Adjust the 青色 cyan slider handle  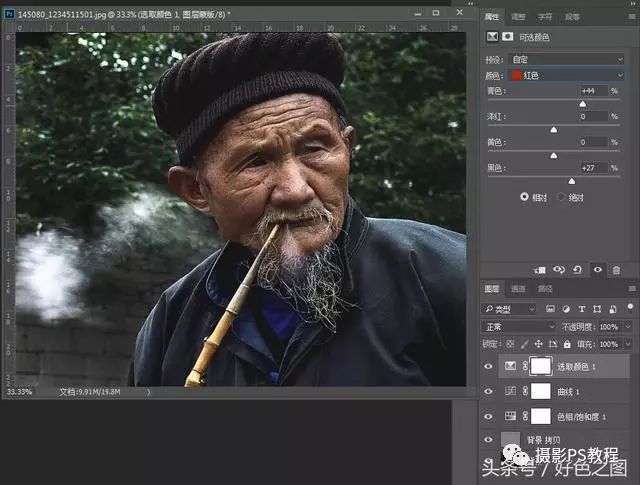[x=583, y=104]
